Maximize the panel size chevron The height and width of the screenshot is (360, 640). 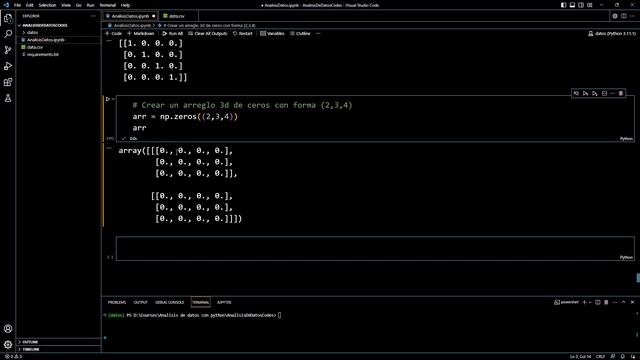(623, 302)
